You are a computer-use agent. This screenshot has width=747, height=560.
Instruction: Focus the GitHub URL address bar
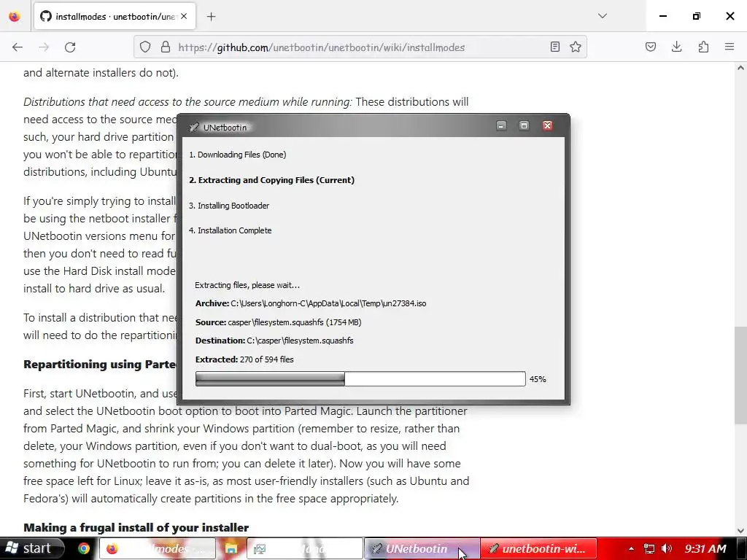(360, 47)
